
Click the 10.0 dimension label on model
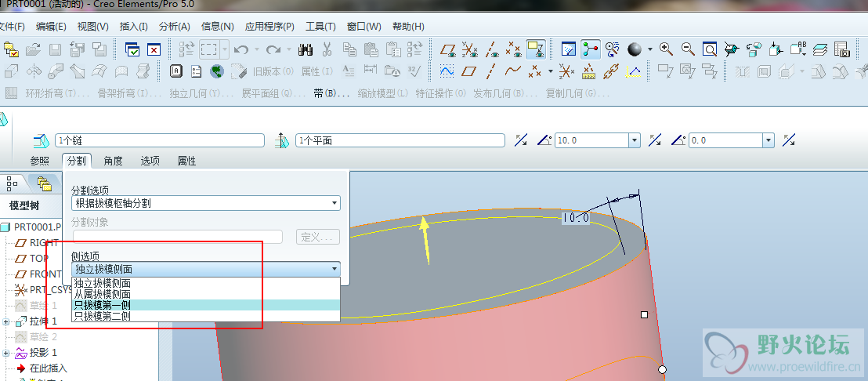576,218
